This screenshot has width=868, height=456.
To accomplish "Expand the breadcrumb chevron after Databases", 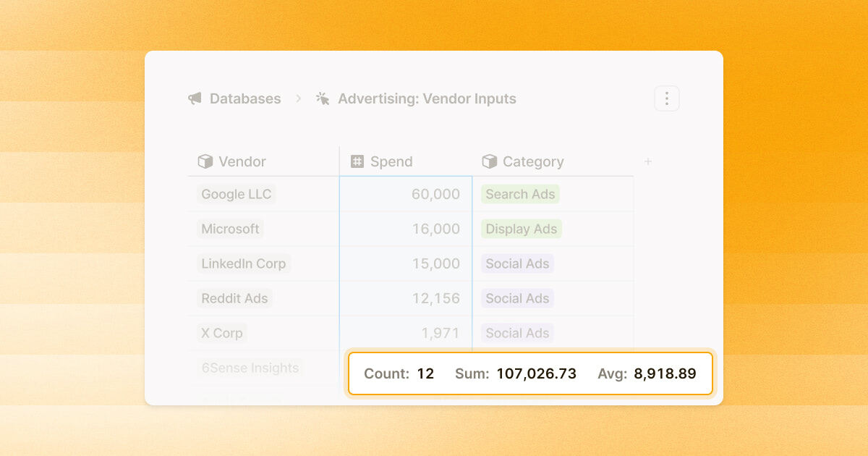I will 298,98.
